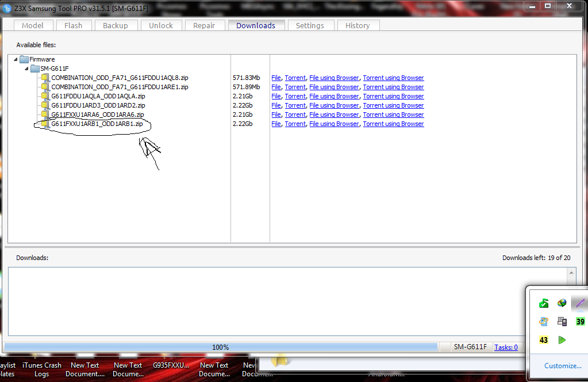Select G611FDDU1AQLA_ODD1AQLA.zip file name
This screenshot has height=382, width=588.
[x=98, y=96]
